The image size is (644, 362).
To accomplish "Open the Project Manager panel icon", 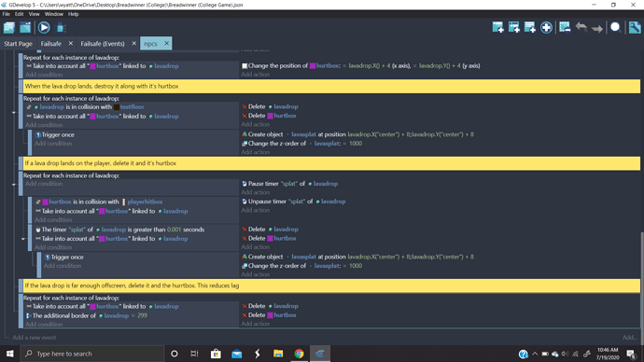I will pos(9,27).
